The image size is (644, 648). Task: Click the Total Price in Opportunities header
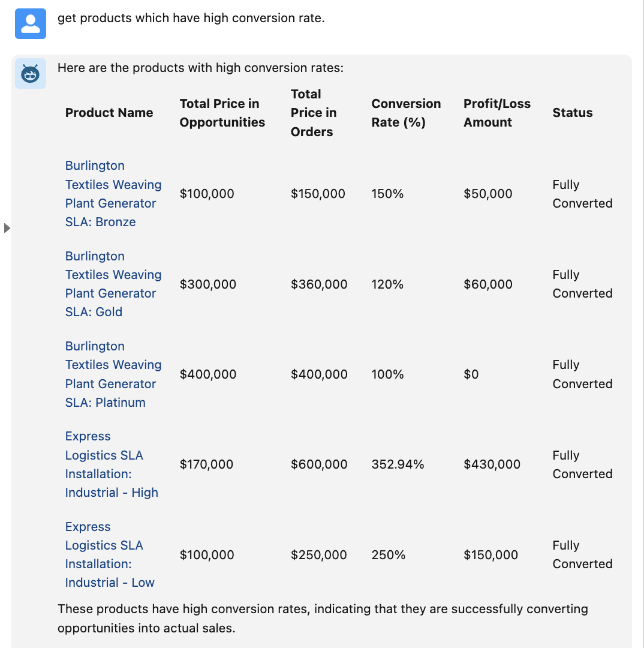point(222,113)
